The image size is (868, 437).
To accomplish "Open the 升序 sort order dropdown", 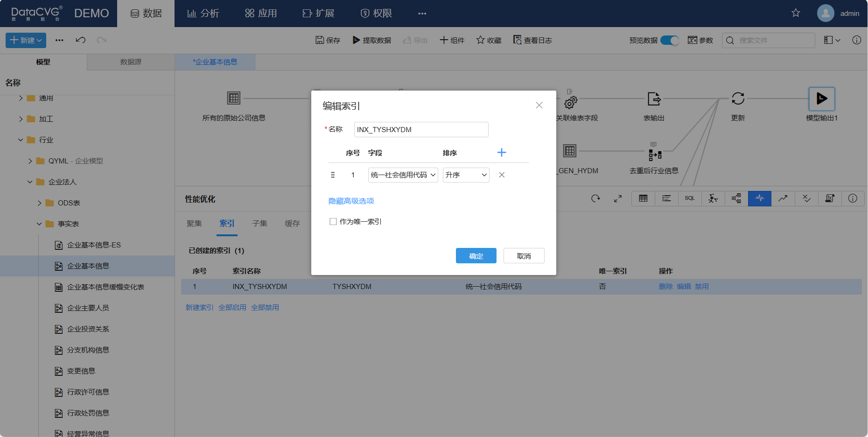I will (466, 175).
